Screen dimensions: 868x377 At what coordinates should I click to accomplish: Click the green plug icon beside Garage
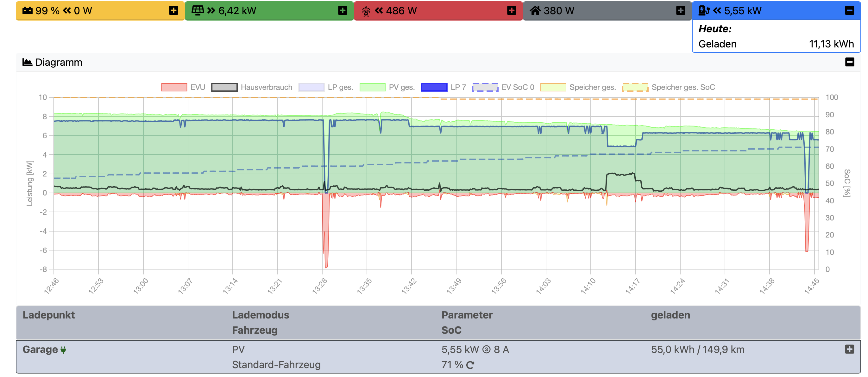63,350
